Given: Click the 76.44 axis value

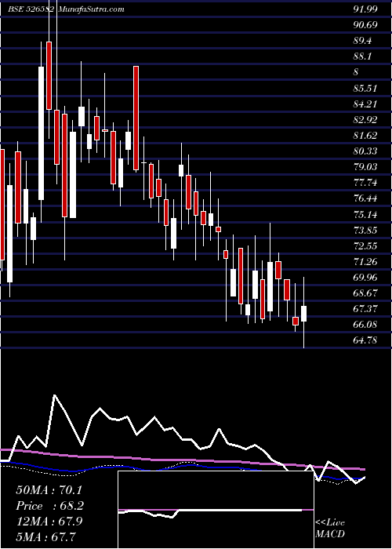Looking at the screenshot, I should [365, 198].
